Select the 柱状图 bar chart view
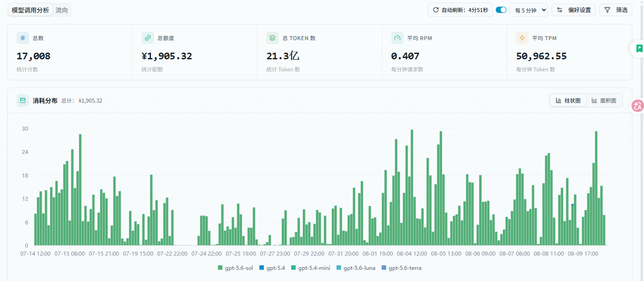Screen dimensions: 644x281 click(568, 100)
